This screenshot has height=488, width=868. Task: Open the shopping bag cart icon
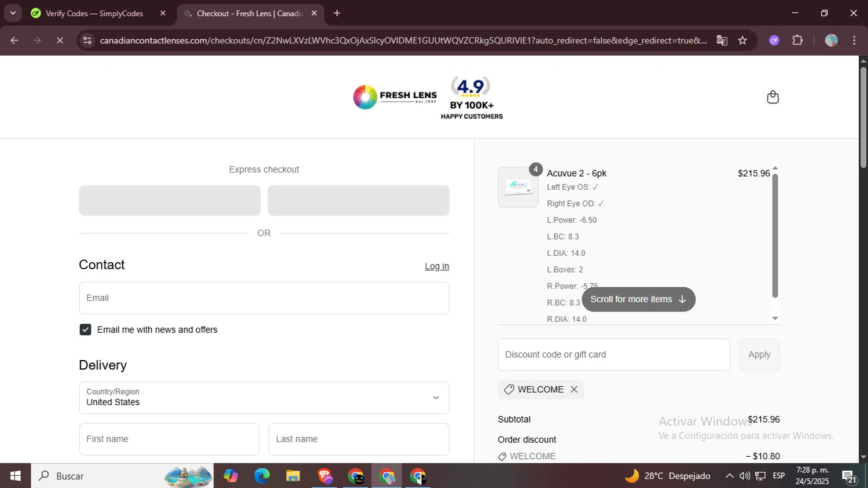pyautogui.click(x=773, y=97)
